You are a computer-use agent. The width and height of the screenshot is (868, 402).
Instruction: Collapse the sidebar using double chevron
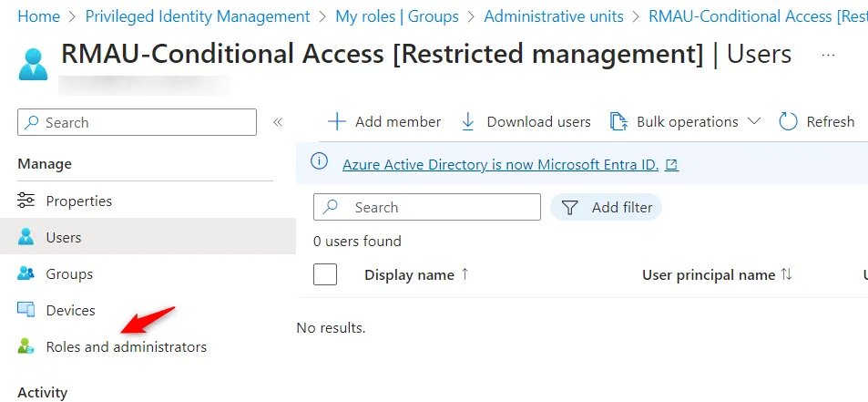pos(278,122)
